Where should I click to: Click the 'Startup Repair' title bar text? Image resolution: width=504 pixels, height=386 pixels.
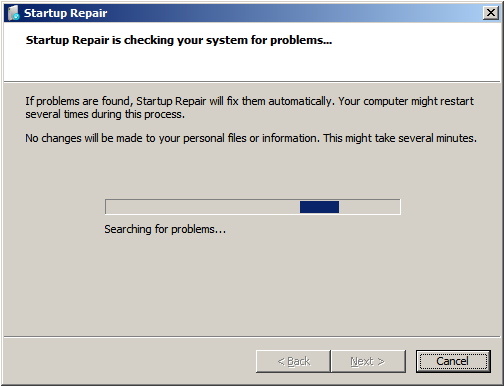click(x=65, y=13)
